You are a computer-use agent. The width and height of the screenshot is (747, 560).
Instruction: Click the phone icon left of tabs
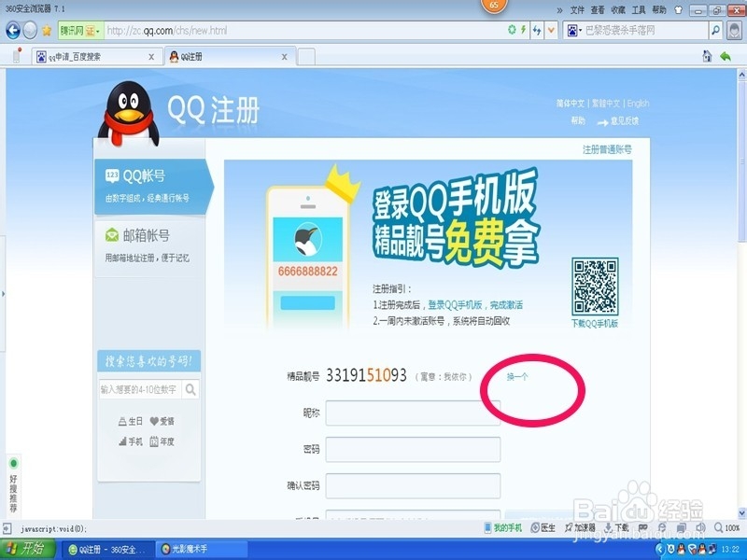[17, 55]
